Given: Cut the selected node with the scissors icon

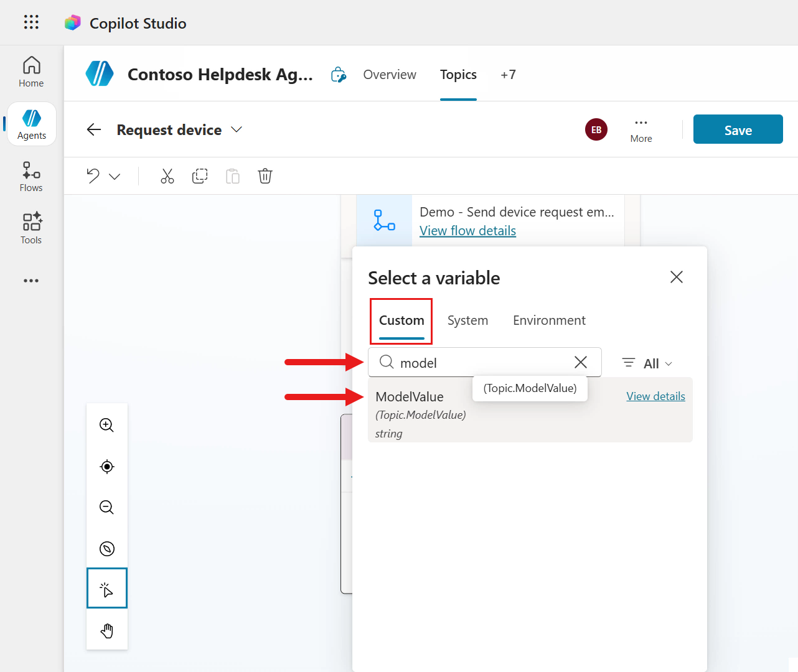Looking at the screenshot, I should click(167, 176).
